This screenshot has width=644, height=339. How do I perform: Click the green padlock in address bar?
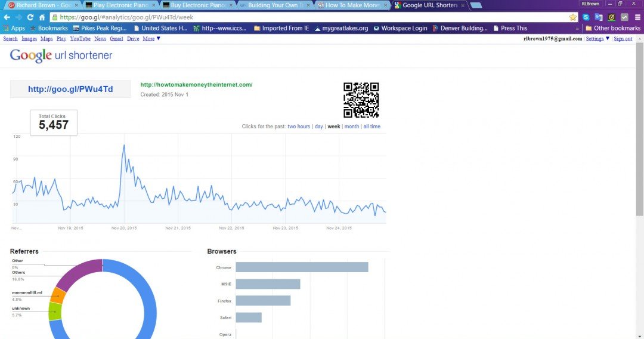[55, 17]
